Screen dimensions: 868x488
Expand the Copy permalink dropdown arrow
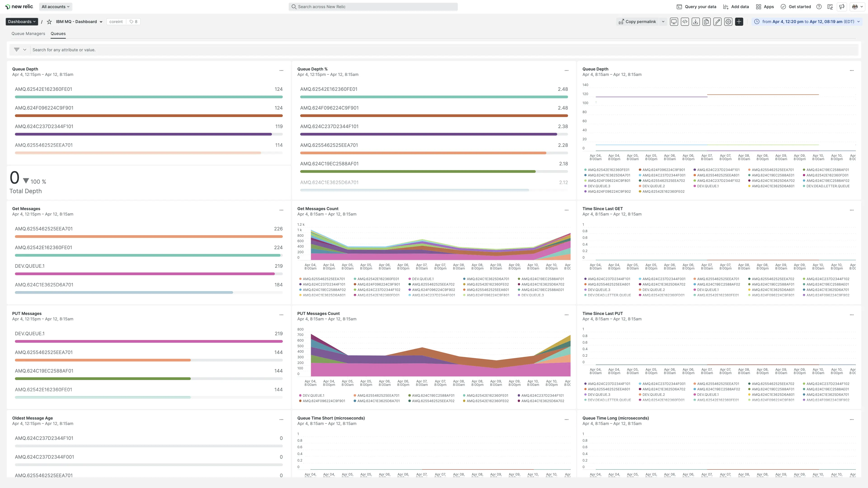click(663, 21)
